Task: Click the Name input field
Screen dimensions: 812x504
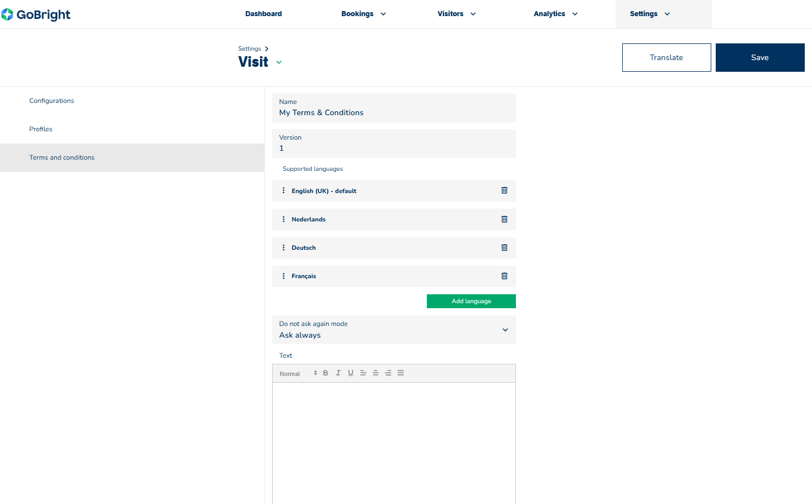Action: coord(394,108)
